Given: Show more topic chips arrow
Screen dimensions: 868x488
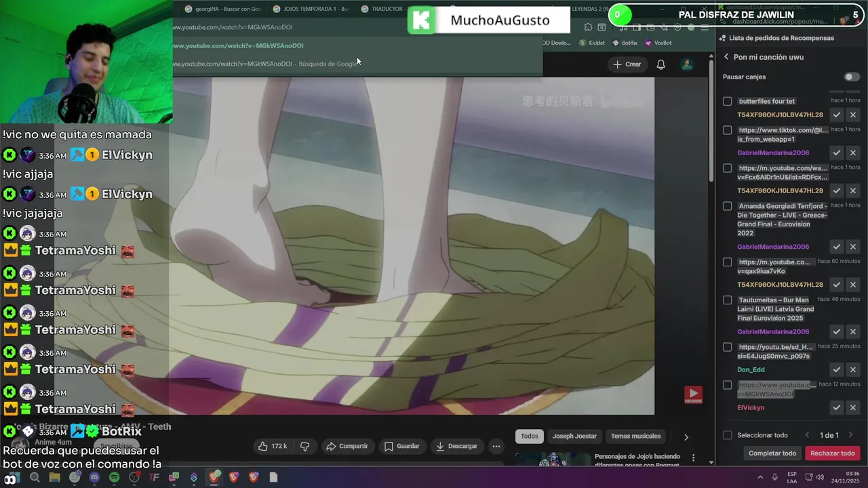Looking at the screenshot, I should (686, 437).
